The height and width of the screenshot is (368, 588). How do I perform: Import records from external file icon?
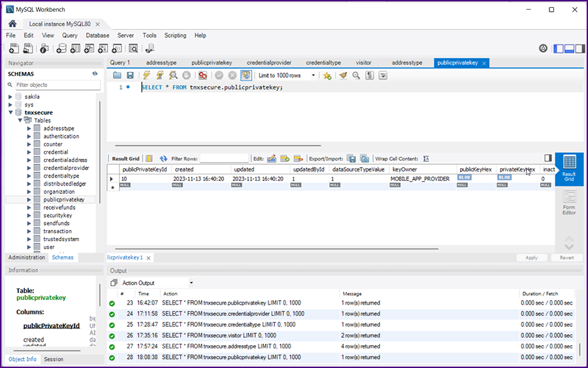click(364, 159)
